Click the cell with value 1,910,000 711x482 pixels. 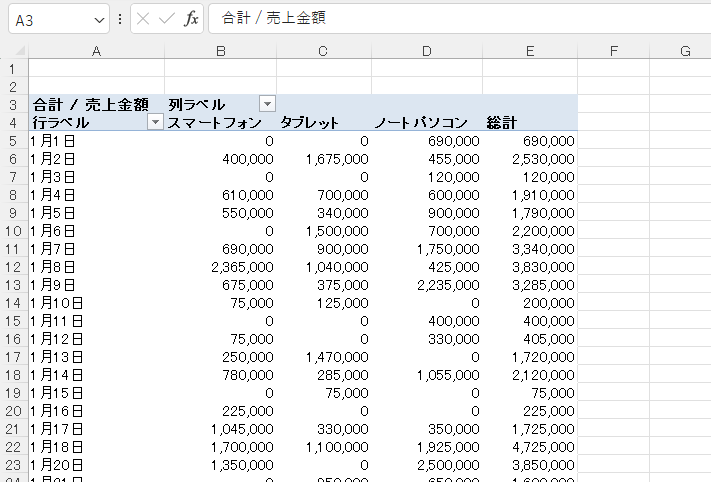point(530,195)
